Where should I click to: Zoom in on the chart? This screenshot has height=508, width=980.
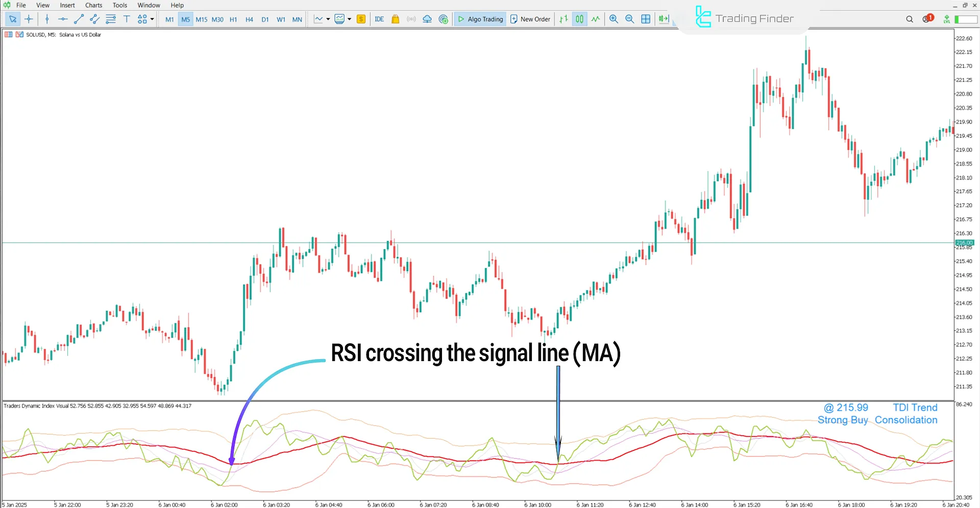click(x=614, y=19)
